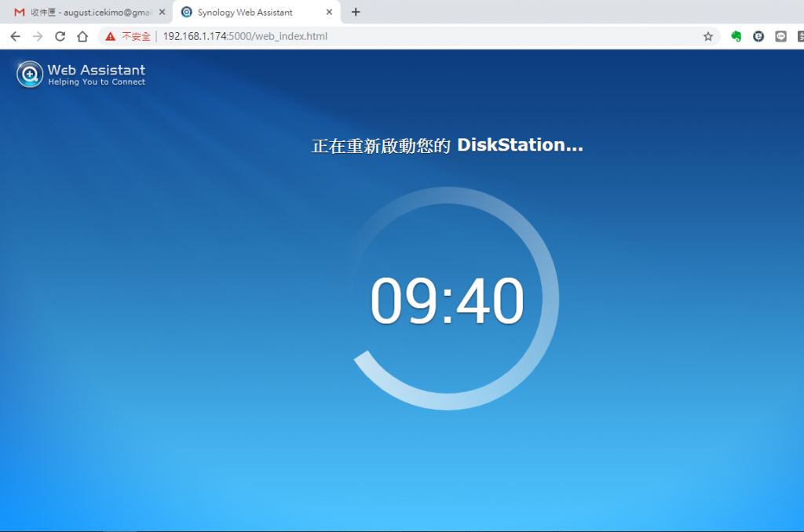Click the 不安全 security label
804x532 pixels.
click(x=136, y=36)
